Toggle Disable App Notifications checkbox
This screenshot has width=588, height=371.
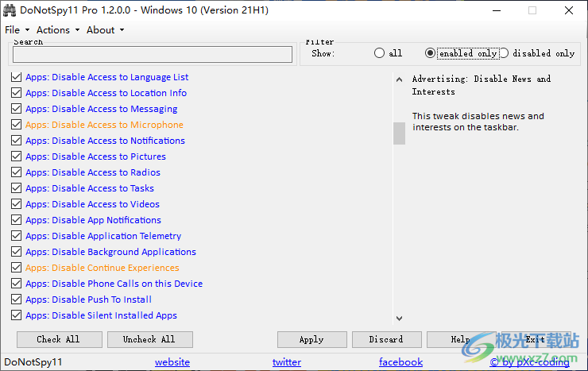click(16, 220)
